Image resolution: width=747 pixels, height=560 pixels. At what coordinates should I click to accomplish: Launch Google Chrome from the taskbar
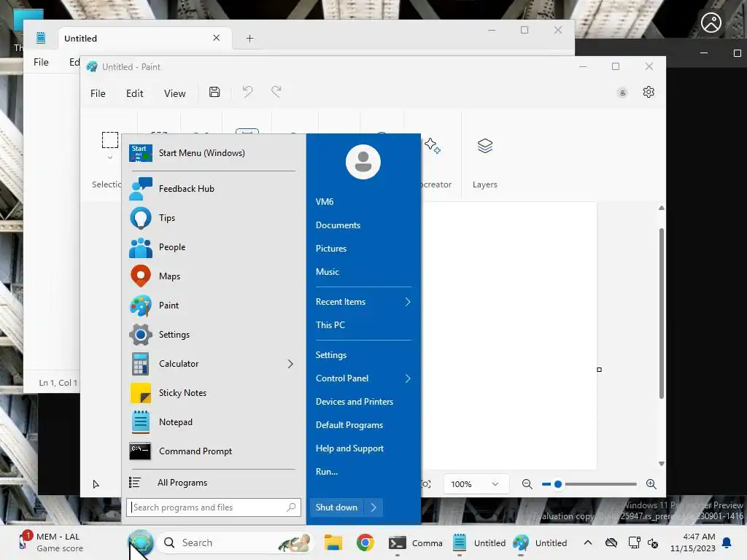pos(365,542)
